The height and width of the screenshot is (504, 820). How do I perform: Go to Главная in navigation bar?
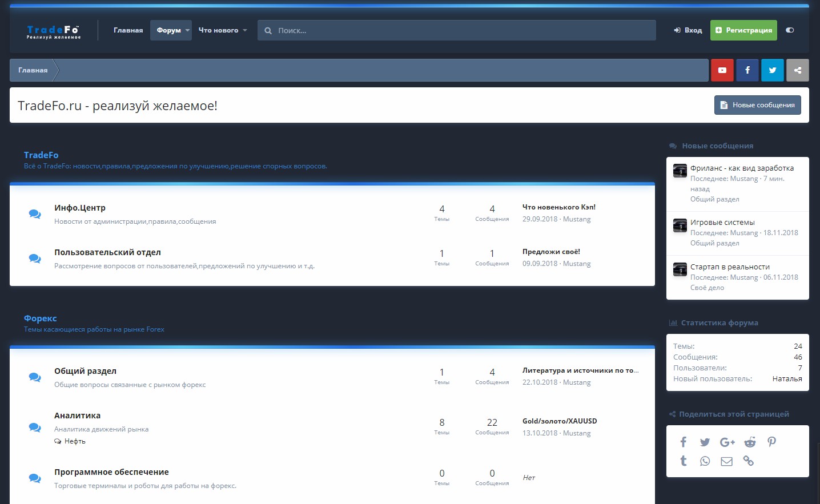[x=128, y=30]
